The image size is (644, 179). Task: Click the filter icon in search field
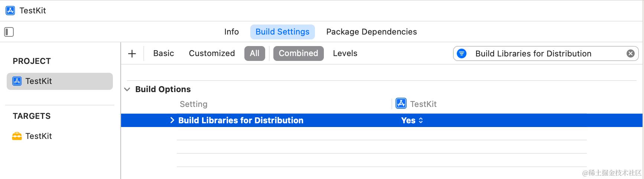(462, 53)
